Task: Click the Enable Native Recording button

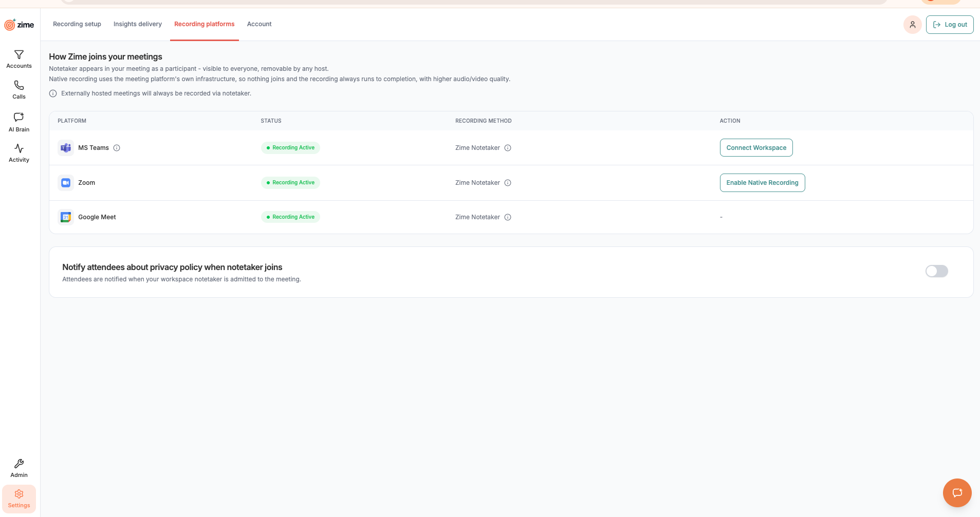Action: point(763,183)
